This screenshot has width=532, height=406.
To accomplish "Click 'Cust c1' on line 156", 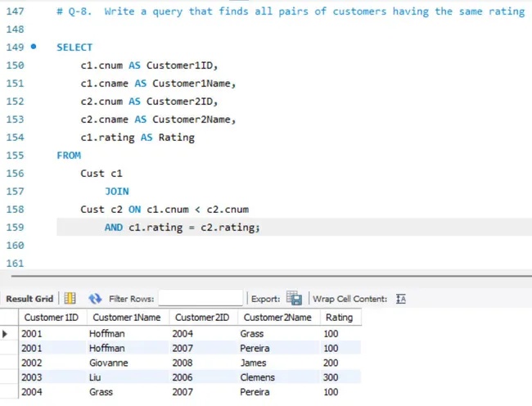I will [101, 174].
